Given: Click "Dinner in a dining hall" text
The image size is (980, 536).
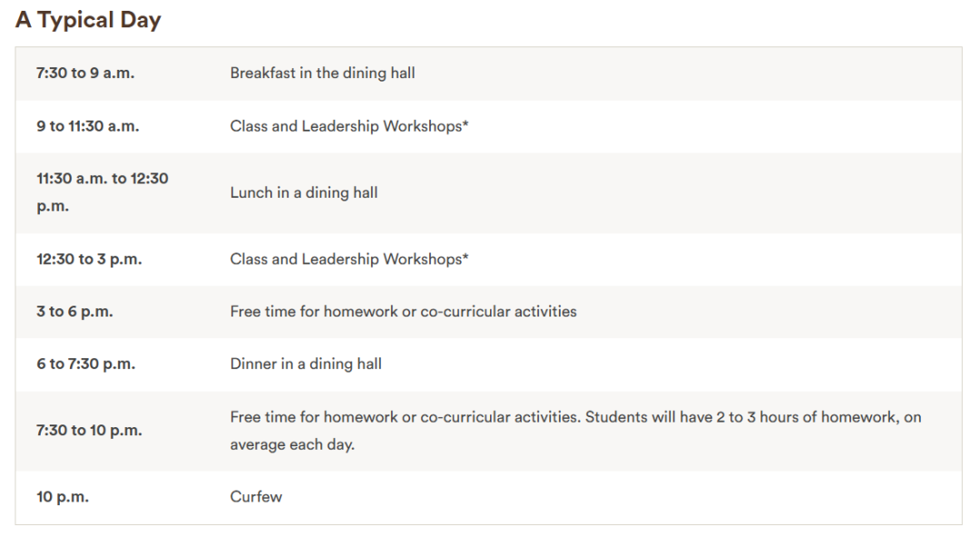Looking at the screenshot, I should coord(306,365).
